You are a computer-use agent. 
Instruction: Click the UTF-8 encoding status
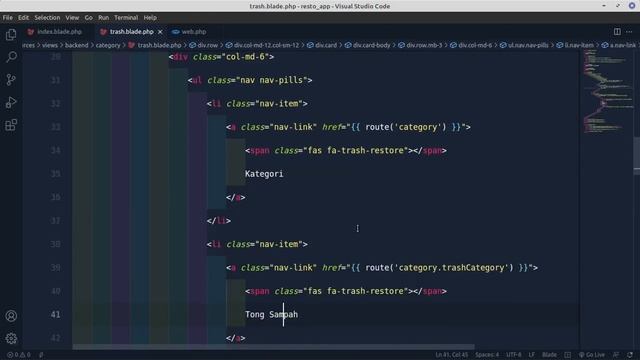point(513,355)
